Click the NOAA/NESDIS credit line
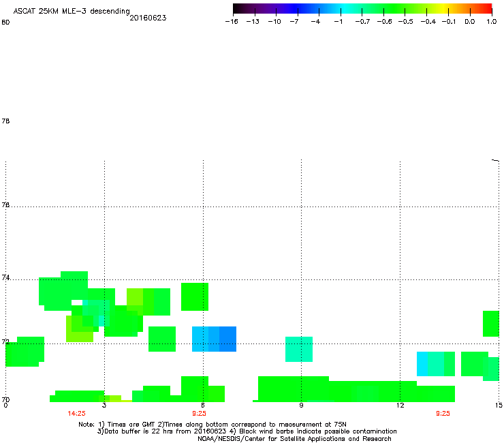Screen dimensions: 504x443 [294, 439]
